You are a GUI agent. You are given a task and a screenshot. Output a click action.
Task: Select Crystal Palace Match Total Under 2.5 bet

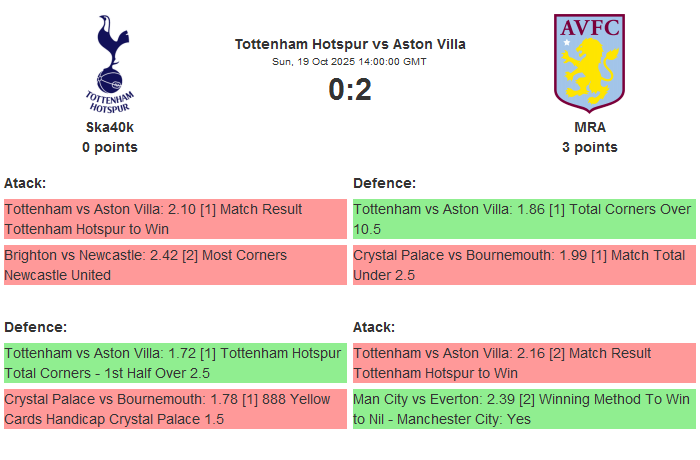pos(524,265)
